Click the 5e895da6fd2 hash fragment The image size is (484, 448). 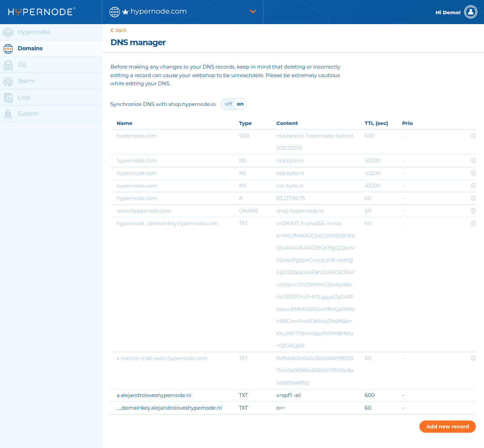[293, 383]
